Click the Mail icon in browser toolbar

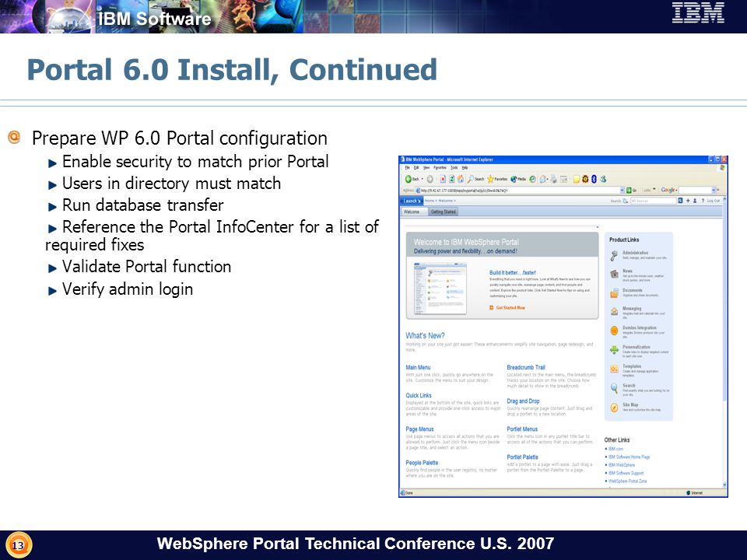(542, 180)
